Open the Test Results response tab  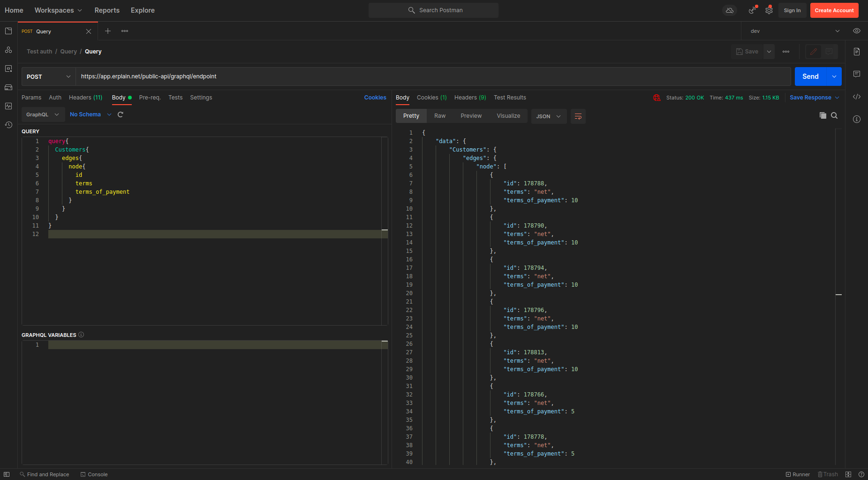tap(510, 98)
